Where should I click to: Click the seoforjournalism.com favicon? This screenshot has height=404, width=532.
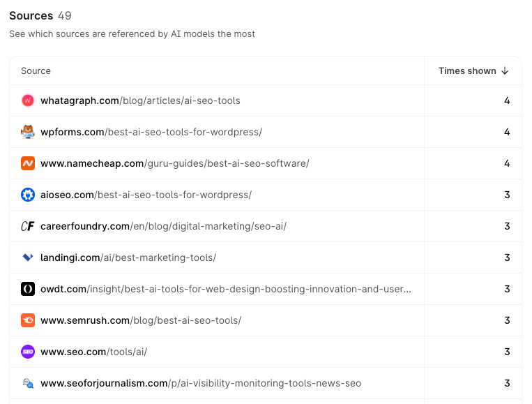(x=28, y=383)
